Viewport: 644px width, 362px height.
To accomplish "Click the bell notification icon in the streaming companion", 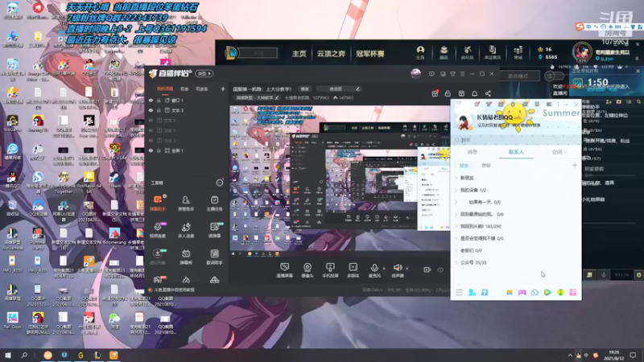I will [x=474, y=93].
